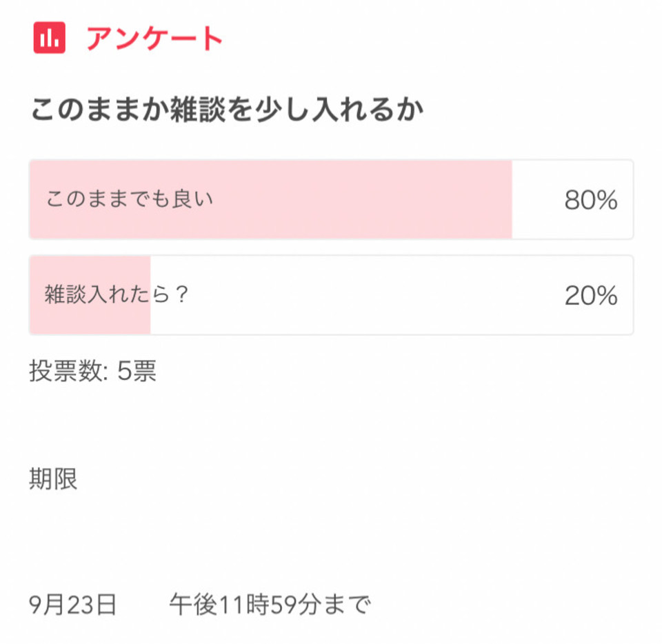Select the 9月23日 deadline date
Screen dimensions: 662x644
pos(72,604)
